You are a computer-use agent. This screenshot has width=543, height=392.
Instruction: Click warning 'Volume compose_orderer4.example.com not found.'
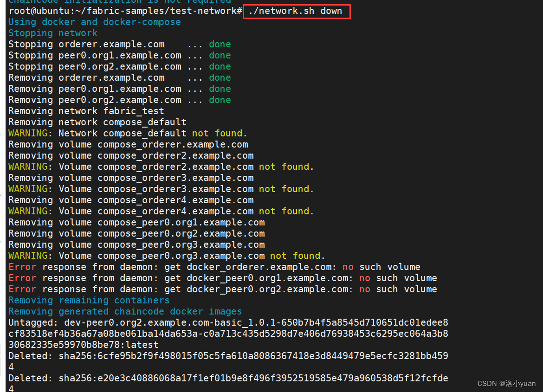pos(161,211)
